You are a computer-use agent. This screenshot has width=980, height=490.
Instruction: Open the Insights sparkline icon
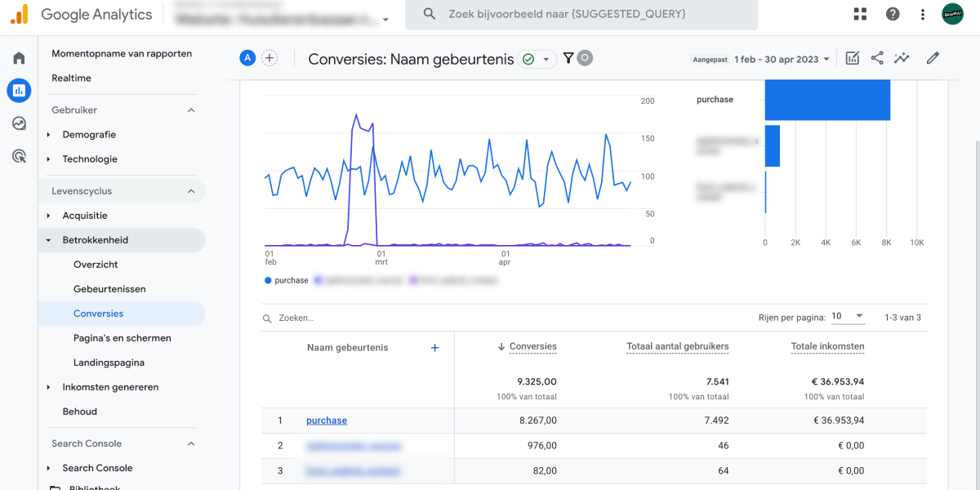(x=902, y=58)
